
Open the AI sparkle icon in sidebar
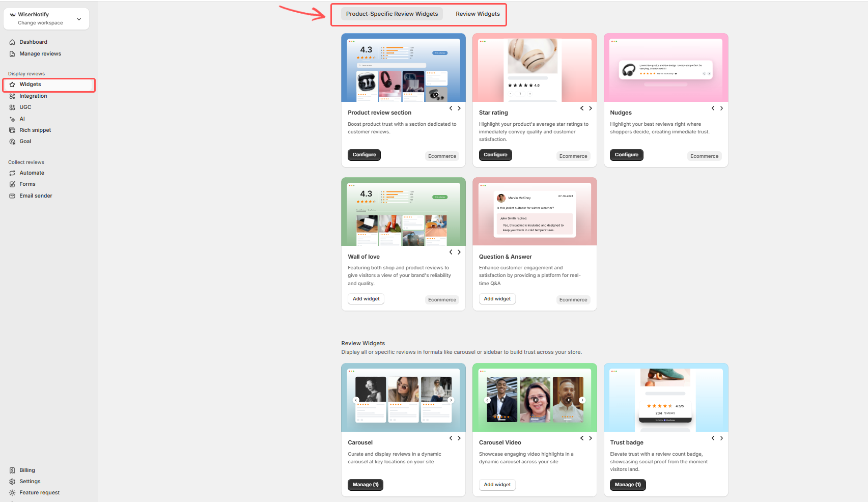(12, 119)
